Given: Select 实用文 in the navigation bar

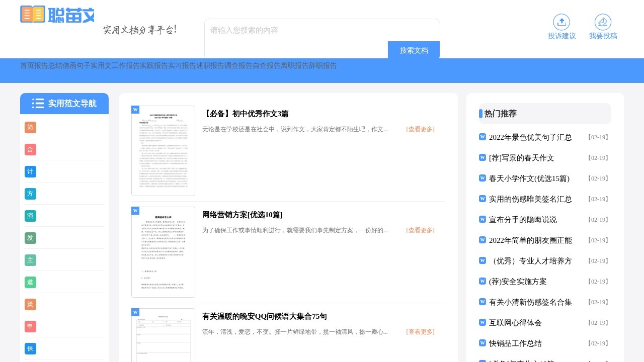Looking at the screenshot, I should tap(101, 66).
